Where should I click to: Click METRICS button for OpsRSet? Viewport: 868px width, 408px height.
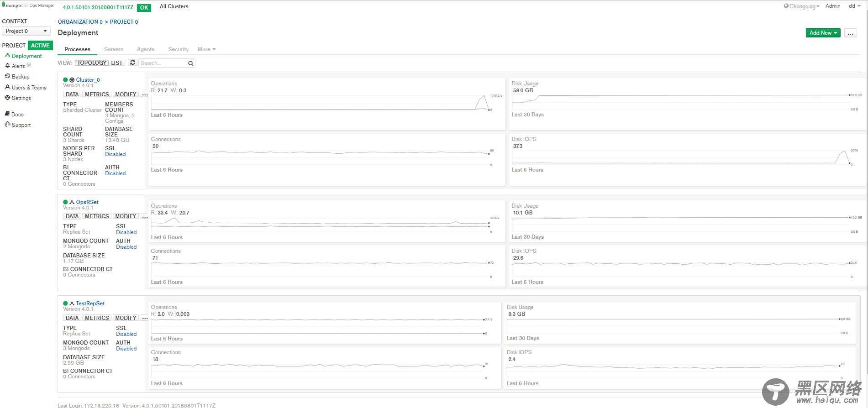[97, 216]
